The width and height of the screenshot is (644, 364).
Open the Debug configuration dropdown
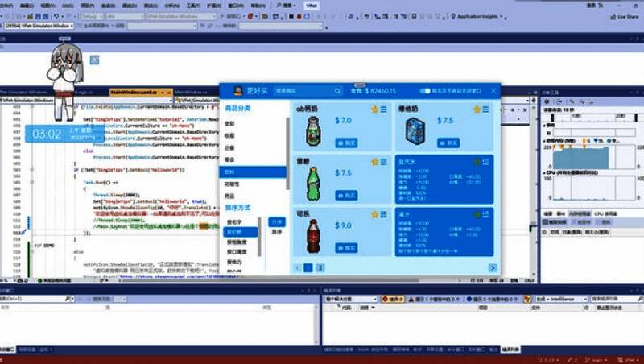tap(91, 15)
